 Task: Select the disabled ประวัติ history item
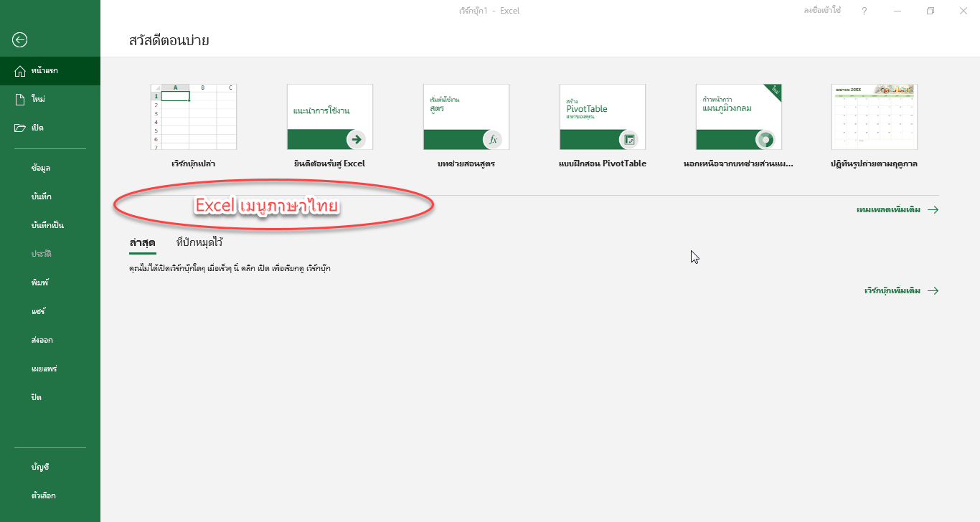point(41,254)
